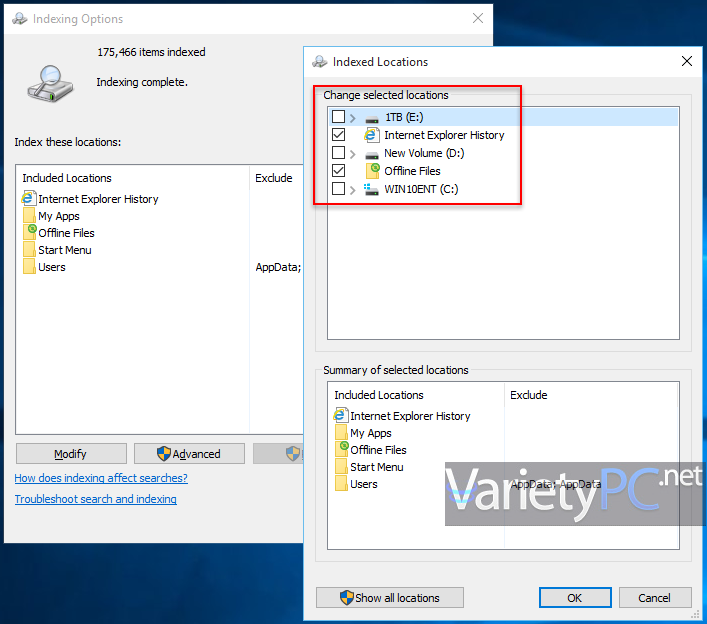Click the 1TB (E:) drive icon
The image size is (707, 624).
(372, 118)
